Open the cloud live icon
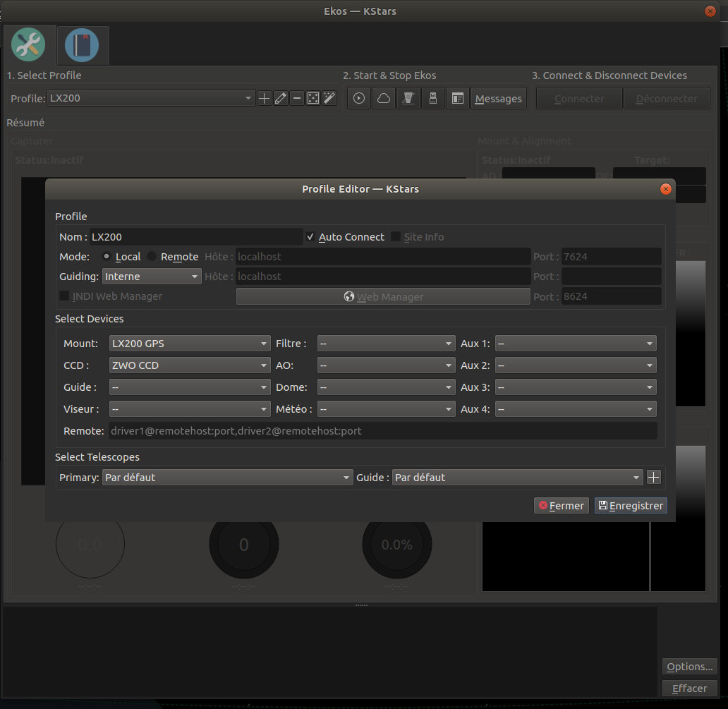The height and width of the screenshot is (709, 728). point(384,99)
